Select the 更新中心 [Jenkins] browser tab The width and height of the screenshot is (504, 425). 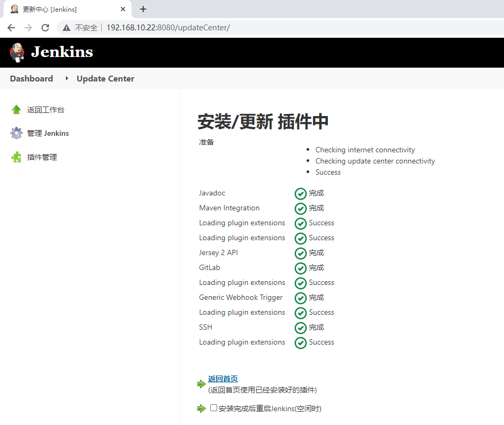click(68, 10)
